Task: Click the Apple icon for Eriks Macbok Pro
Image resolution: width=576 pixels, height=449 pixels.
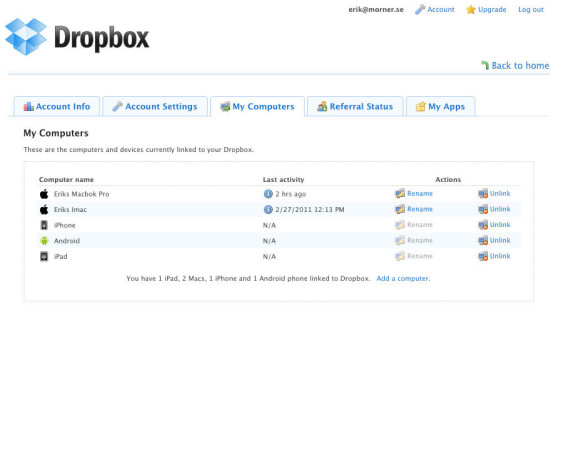Action: click(x=44, y=194)
